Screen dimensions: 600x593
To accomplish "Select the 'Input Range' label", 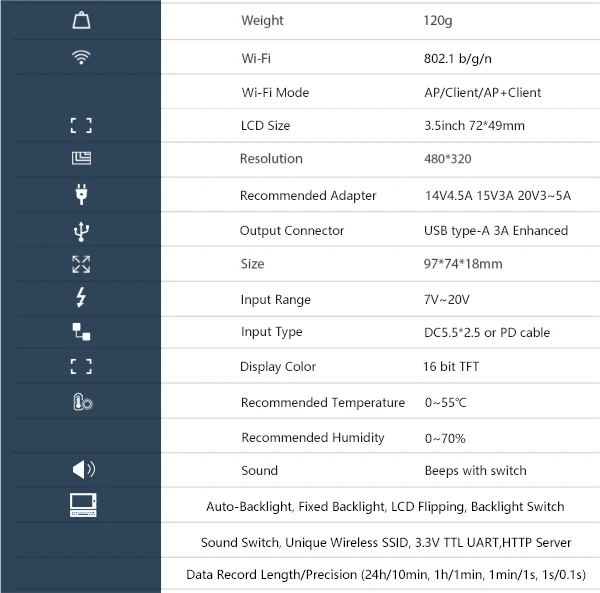I will pyautogui.click(x=276, y=300).
